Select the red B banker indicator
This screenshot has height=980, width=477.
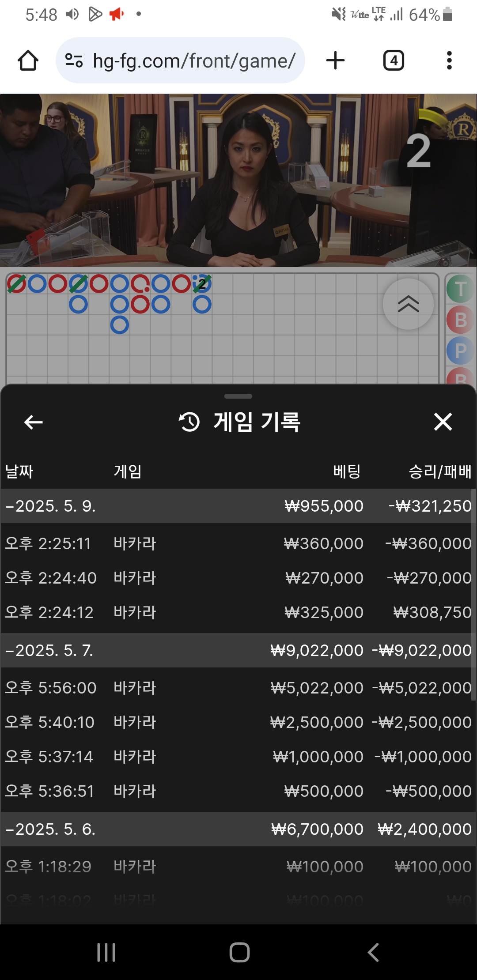pos(461,320)
